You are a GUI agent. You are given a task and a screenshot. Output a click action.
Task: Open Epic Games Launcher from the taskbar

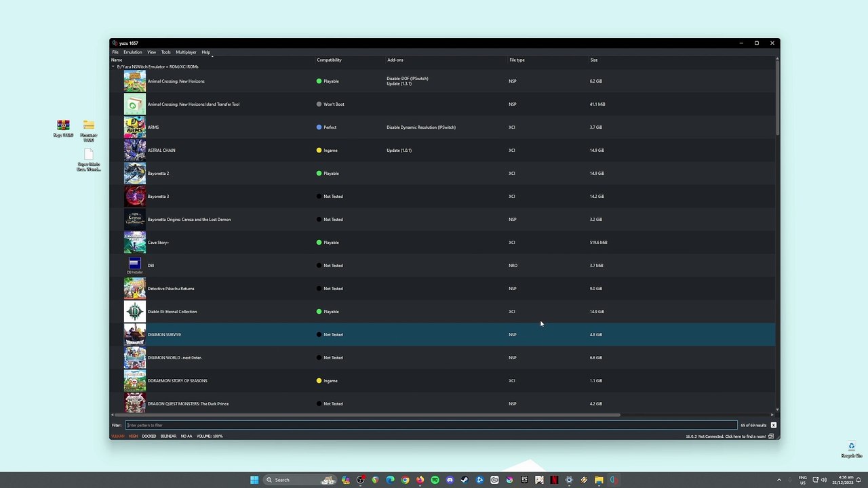point(524,480)
